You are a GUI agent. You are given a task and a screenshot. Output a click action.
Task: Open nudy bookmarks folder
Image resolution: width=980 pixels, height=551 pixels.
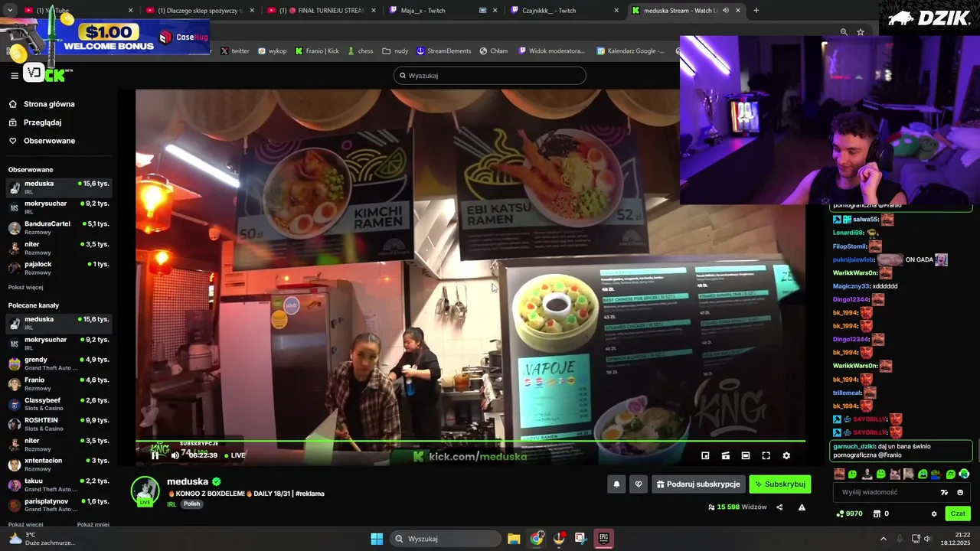[395, 51]
